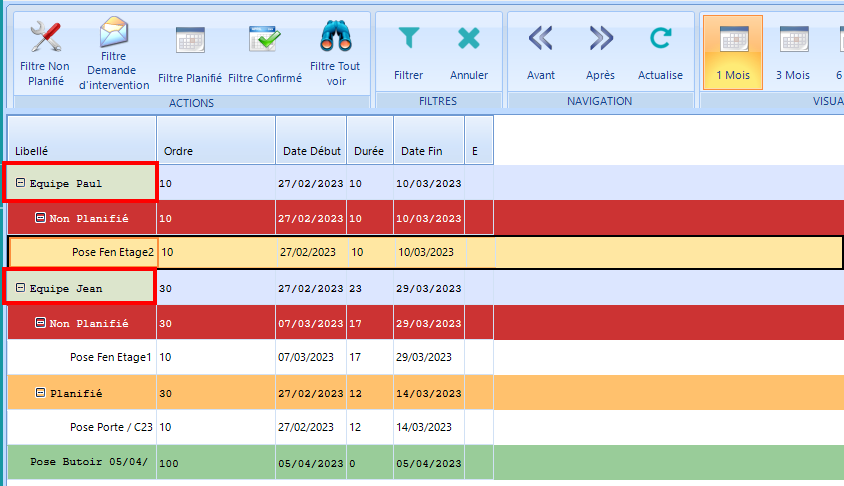This screenshot has height=486, width=844.
Task: Collapse Non Planifié under Equipe Paul
Action: pyautogui.click(x=41, y=218)
